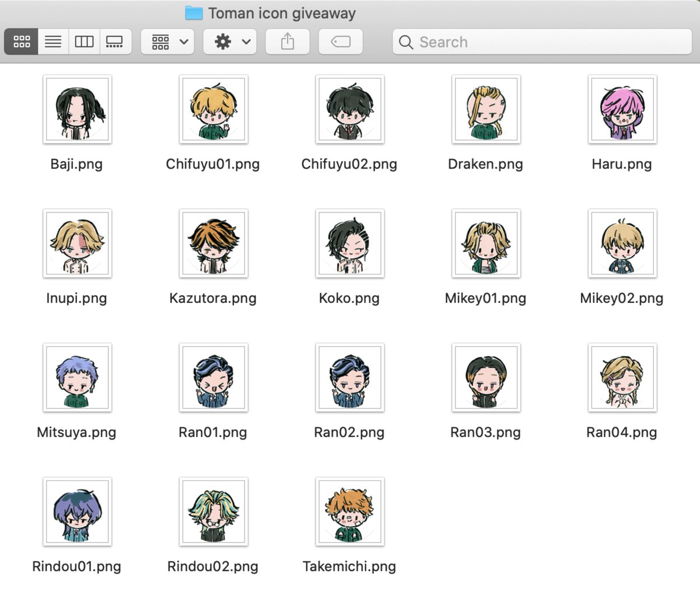This screenshot has width=700, height=600.
Task: Select the Rindou02.png thumbnail
Action: coord(213,512)
